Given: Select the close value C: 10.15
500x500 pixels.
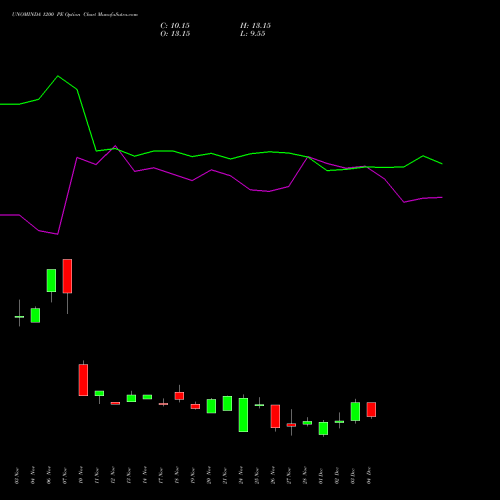Looking at the screenshot, I should 175,26.
